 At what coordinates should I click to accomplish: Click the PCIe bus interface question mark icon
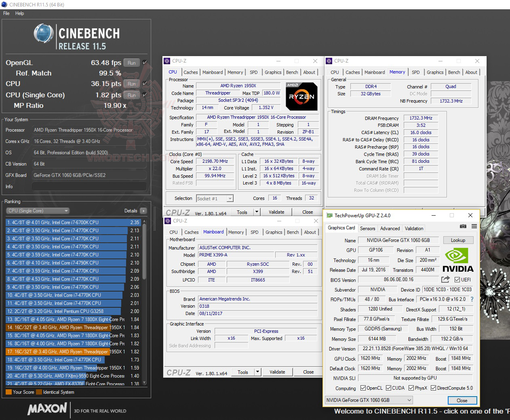click(472, 299)
